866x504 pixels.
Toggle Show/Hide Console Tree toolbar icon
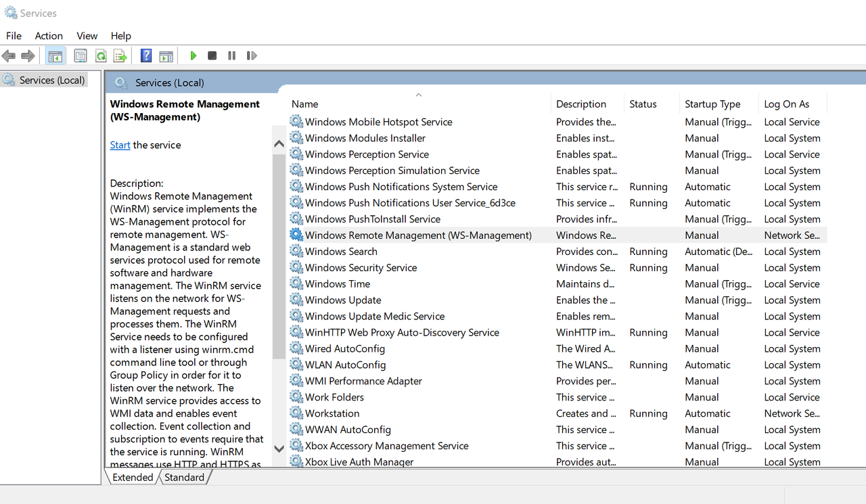pos(55,55)
